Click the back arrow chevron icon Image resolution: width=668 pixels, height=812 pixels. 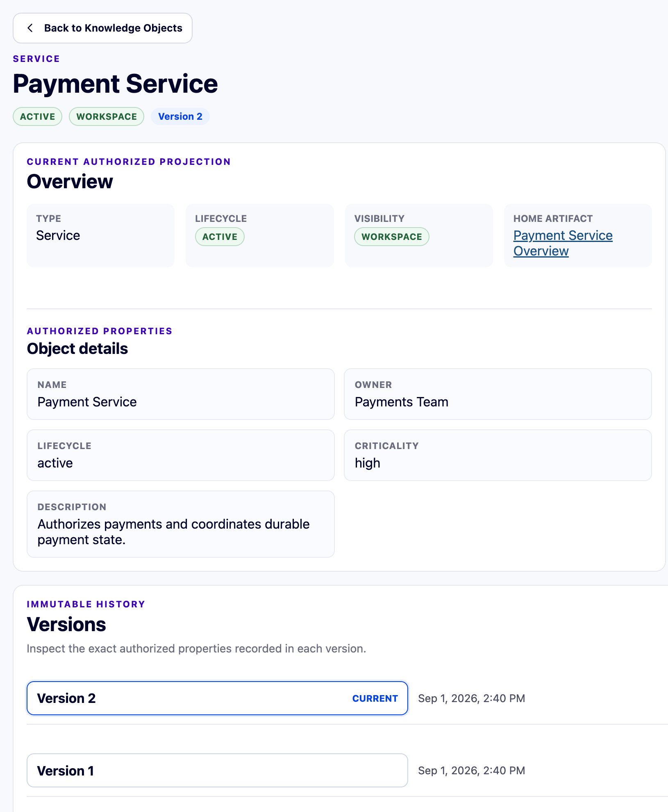[x=30, y=28]
